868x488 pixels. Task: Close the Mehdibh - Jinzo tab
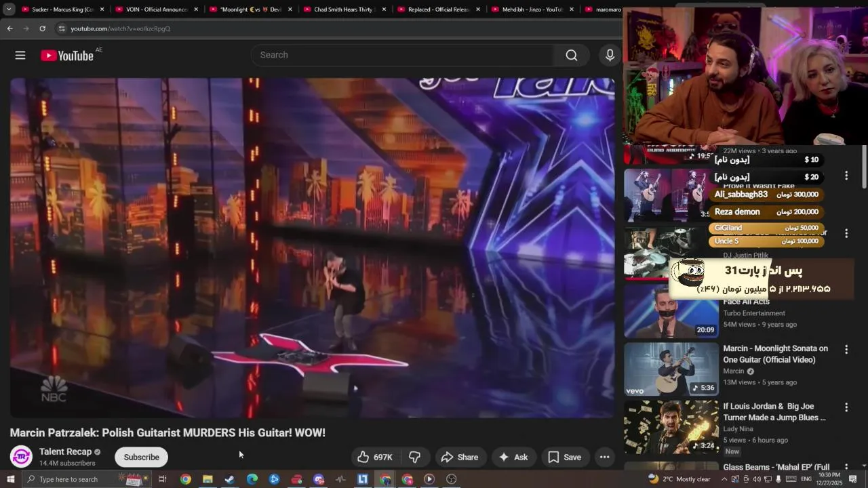(572, 9)
